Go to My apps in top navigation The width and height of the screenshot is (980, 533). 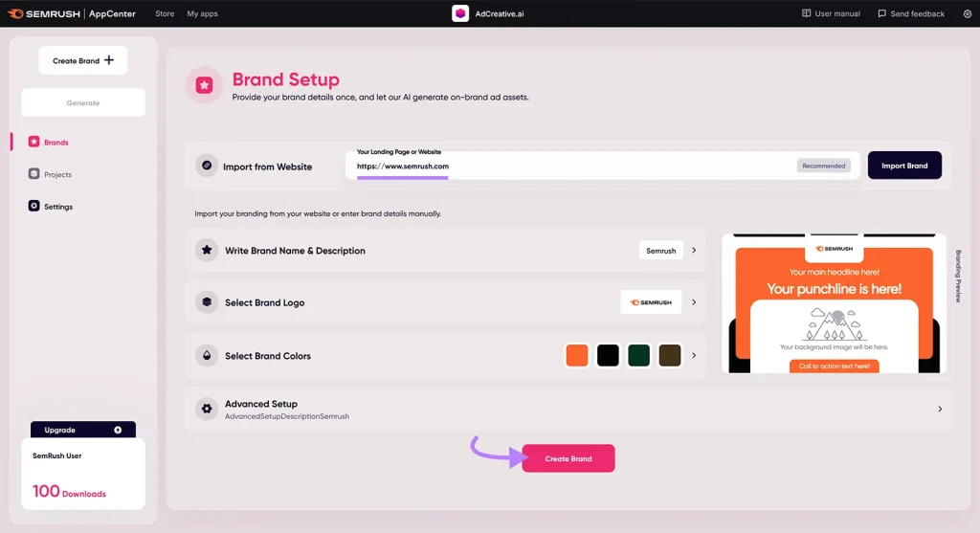click(x=201, y=13)
